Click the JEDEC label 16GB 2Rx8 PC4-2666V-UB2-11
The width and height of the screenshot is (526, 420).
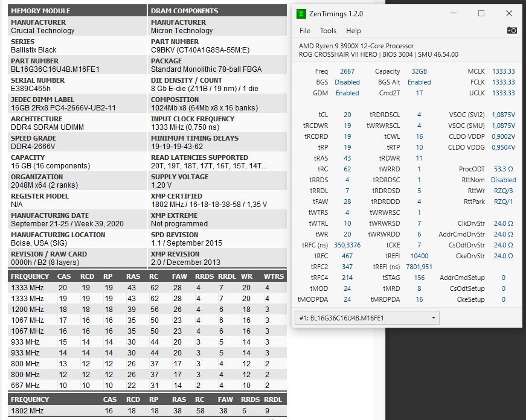(63, 108)
